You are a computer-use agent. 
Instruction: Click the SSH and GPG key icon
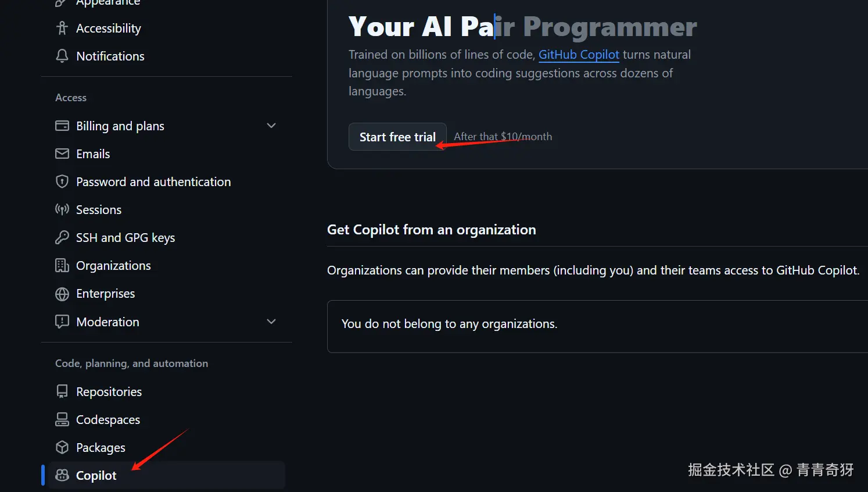62,237
